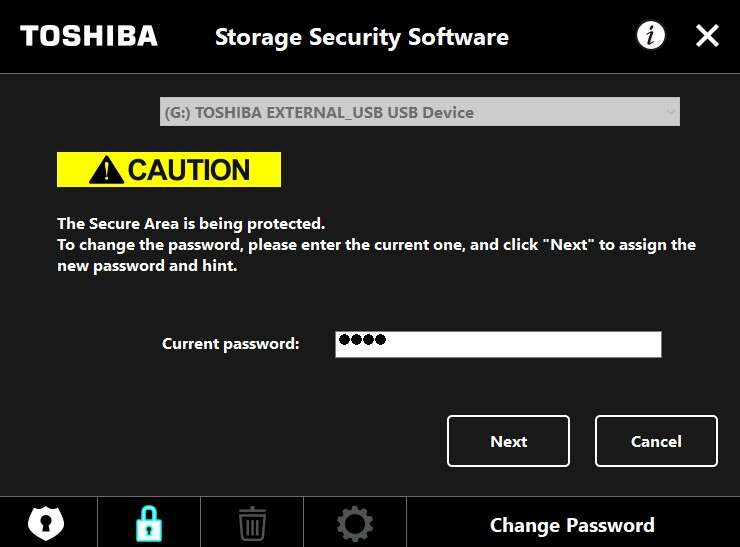Open the TOSHIBA EXTERNAL_USB device dropdown

419,112
